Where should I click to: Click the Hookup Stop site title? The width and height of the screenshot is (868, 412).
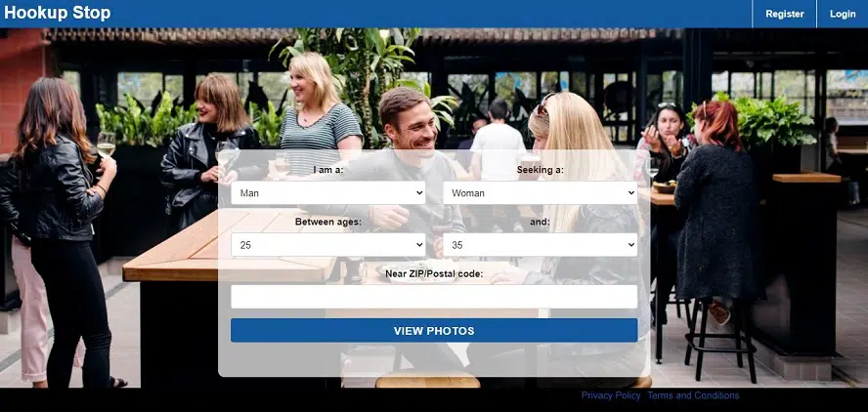tap(58, 14)
